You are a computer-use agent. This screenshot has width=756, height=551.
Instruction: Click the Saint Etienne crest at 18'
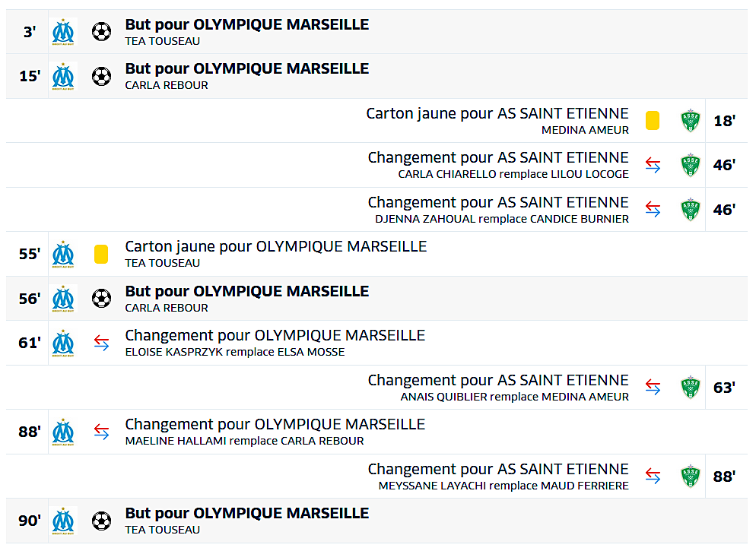pyautogui.click(x=691, y=121)
